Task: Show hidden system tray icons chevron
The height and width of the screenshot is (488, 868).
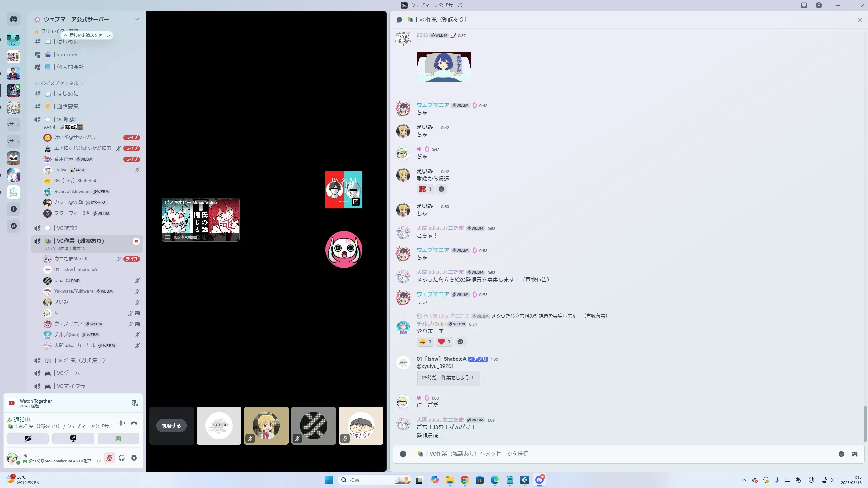Action: point(744,480)
